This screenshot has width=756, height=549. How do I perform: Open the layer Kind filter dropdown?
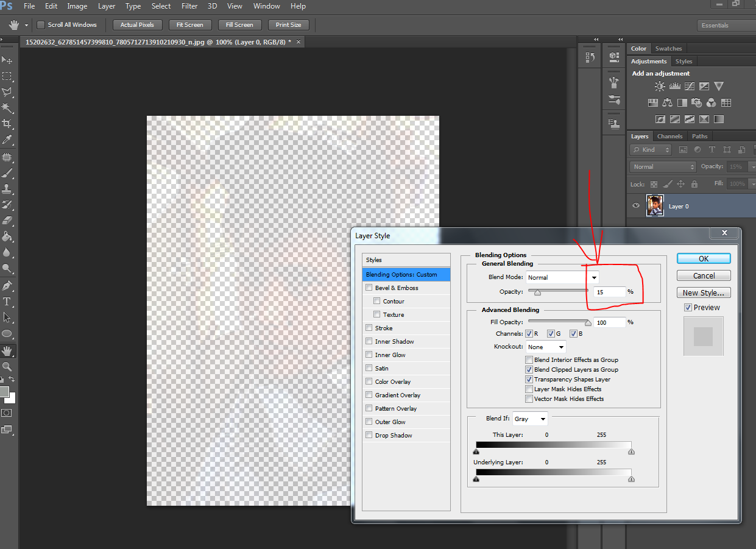(651, 149)
